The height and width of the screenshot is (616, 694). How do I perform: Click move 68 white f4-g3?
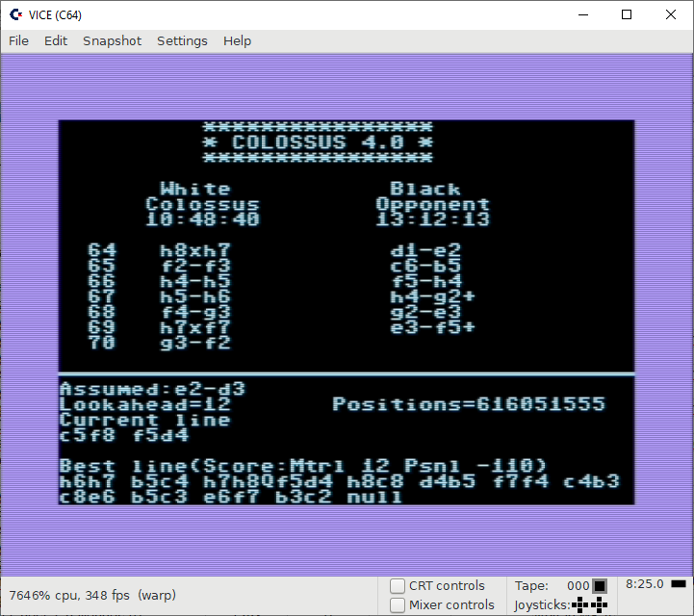[x=195, y=312]
